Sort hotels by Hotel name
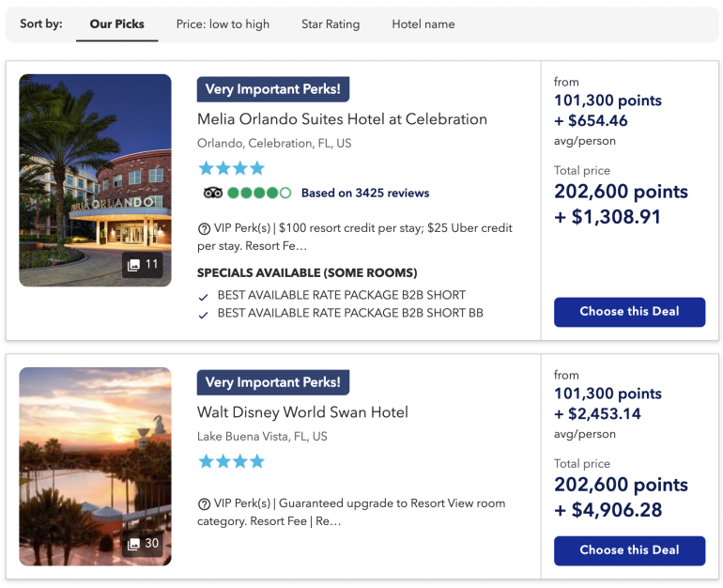The width and height of the screenshot is (723, 588). (x=423, y=24)
